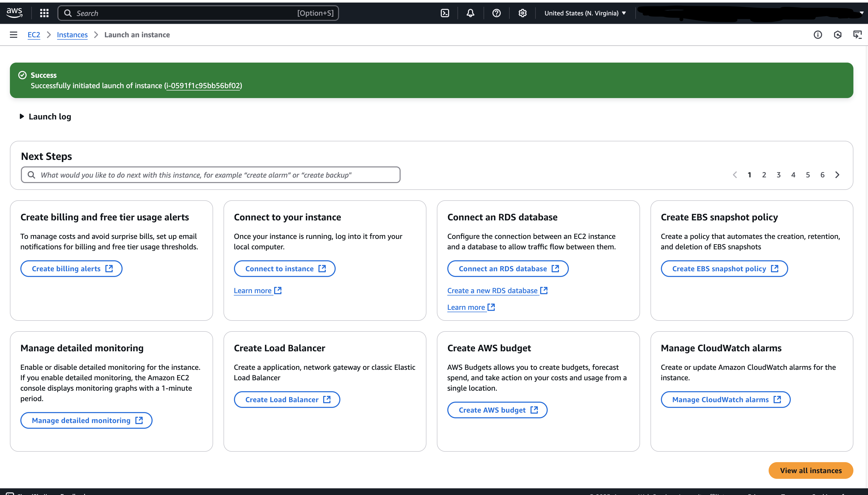Go to previous page of Next Steps
Image resolution: width=868 pixels, height=495 pixels.
(x=735, y=175)
